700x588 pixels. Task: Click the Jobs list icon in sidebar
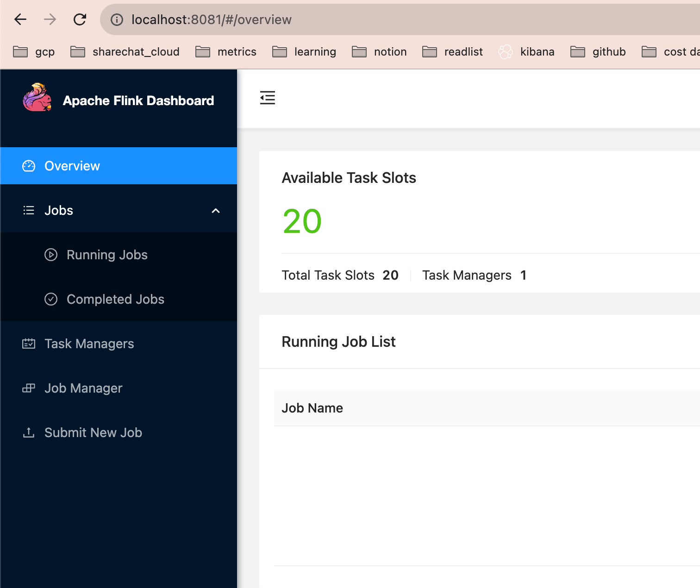(29, 210)
